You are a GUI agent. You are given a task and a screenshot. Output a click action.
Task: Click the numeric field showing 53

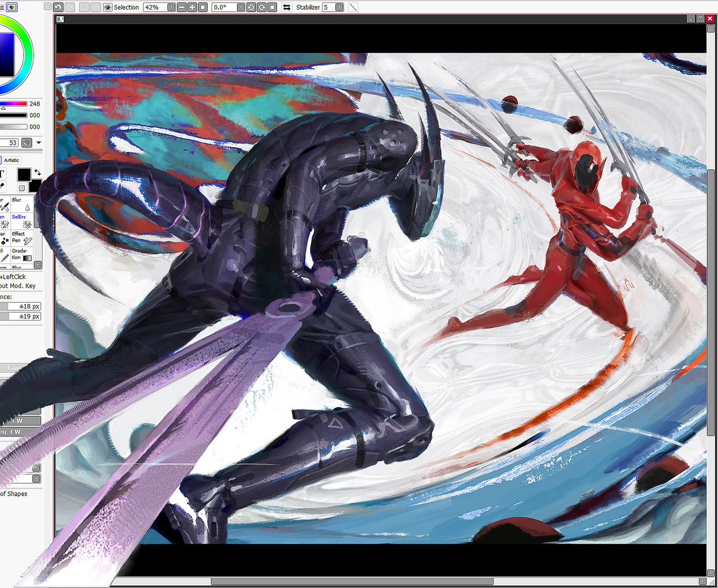[9, 143]
